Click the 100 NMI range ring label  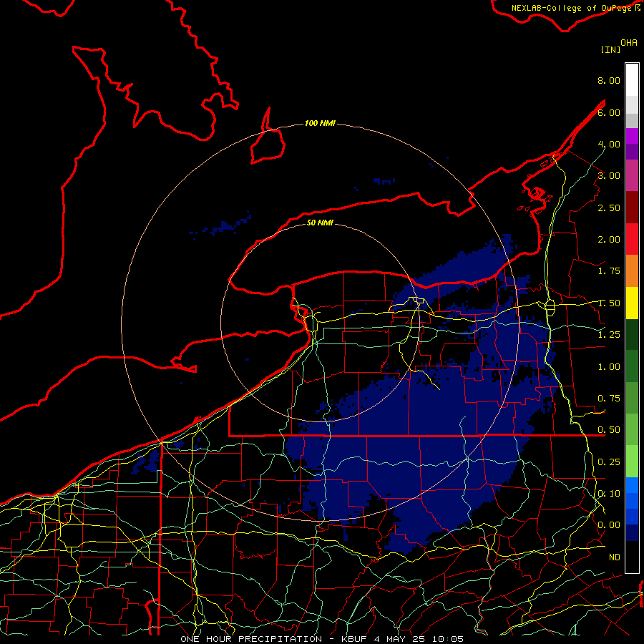point(320,123)
